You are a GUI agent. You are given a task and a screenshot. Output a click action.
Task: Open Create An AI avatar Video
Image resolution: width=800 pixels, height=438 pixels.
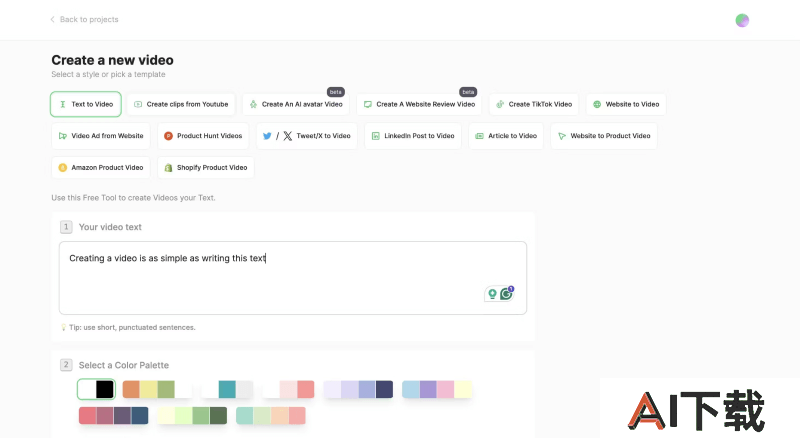(x=296, y=104)
